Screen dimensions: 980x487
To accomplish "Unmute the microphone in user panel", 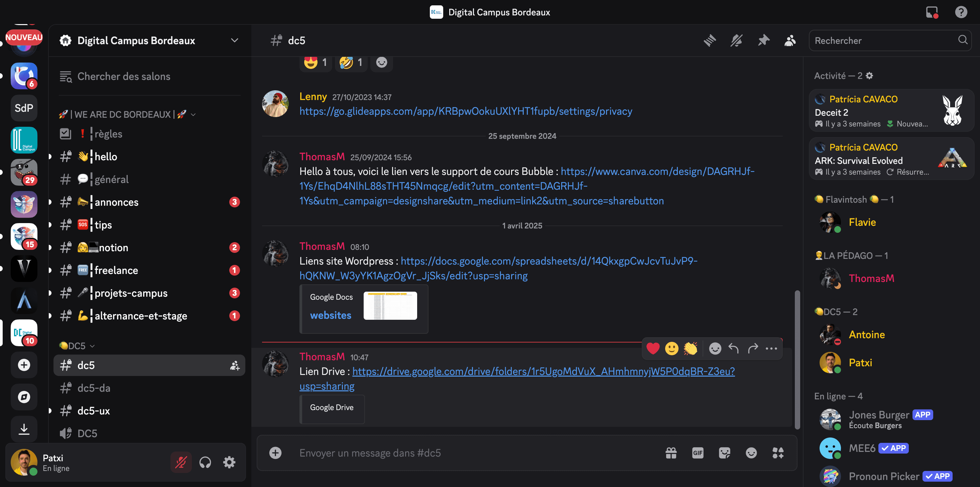I will tap(181, 462).
